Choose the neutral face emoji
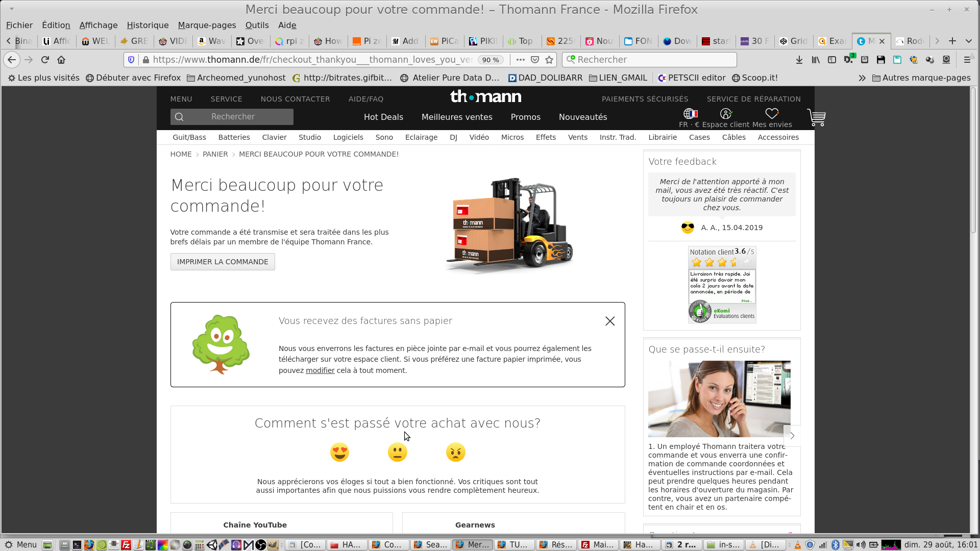 tap(397, 452)
